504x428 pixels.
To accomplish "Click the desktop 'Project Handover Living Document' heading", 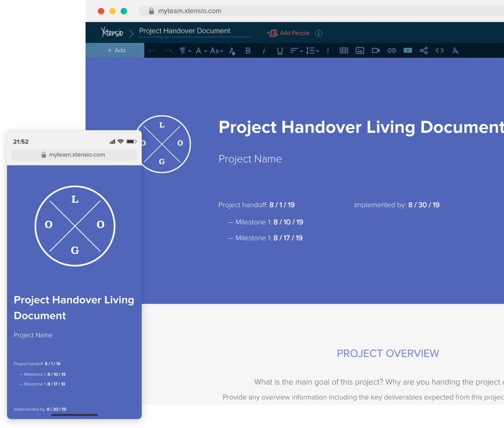I will click(x=361, y=128).
